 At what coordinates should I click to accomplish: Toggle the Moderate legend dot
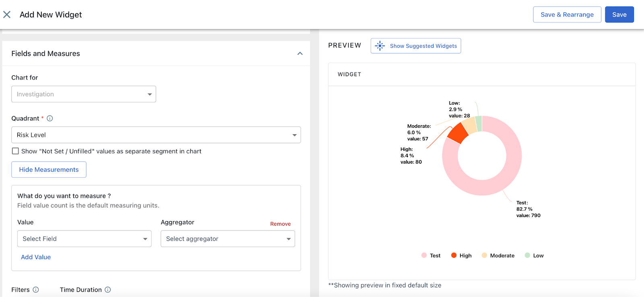tap(484, 255)
